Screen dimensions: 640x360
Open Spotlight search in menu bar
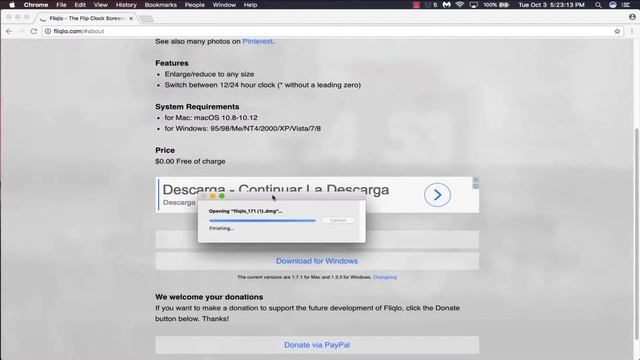pyautogui.click(x=598, y=5)
